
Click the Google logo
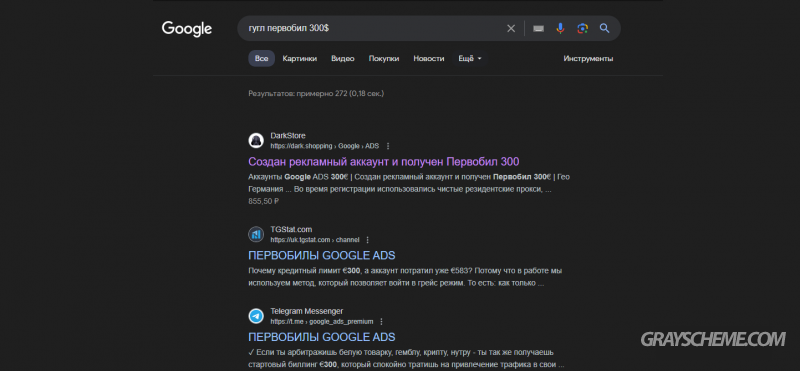(187, 29)
